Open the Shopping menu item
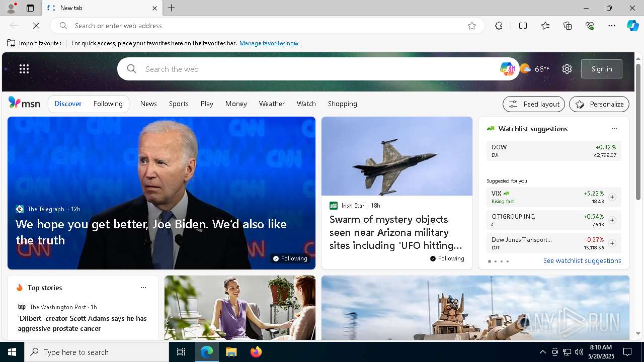644x362 pixels. point(343,104)
